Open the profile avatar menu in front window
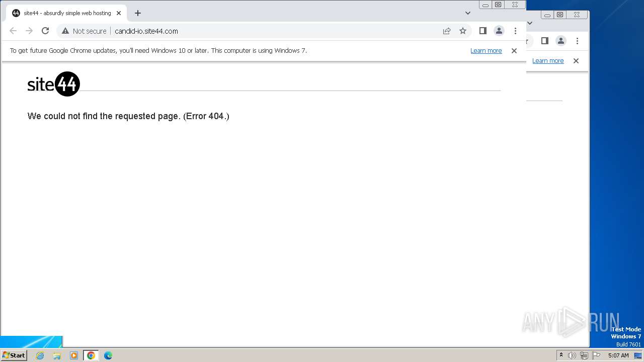Viewport: 644px width, 362px height. point(499,31)
